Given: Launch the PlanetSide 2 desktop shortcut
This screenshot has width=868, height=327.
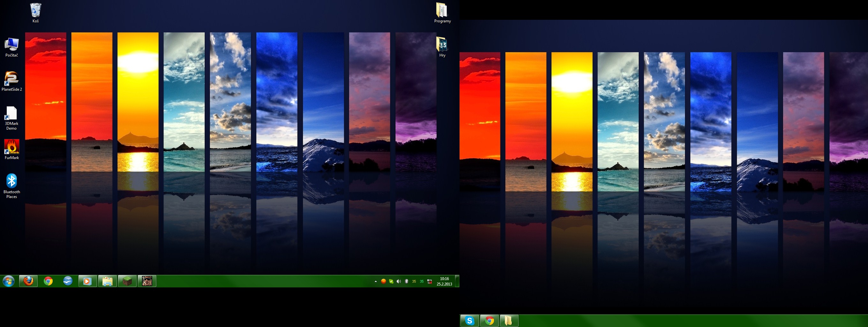Looking at the screenshot, I should [x=11, y=79].
